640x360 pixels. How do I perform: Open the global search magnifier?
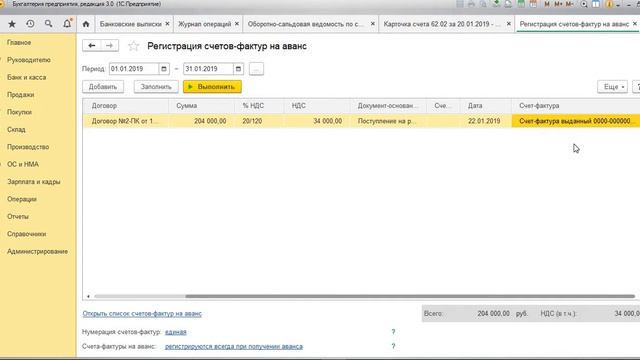pyautogui.click(x=48, y=24)
